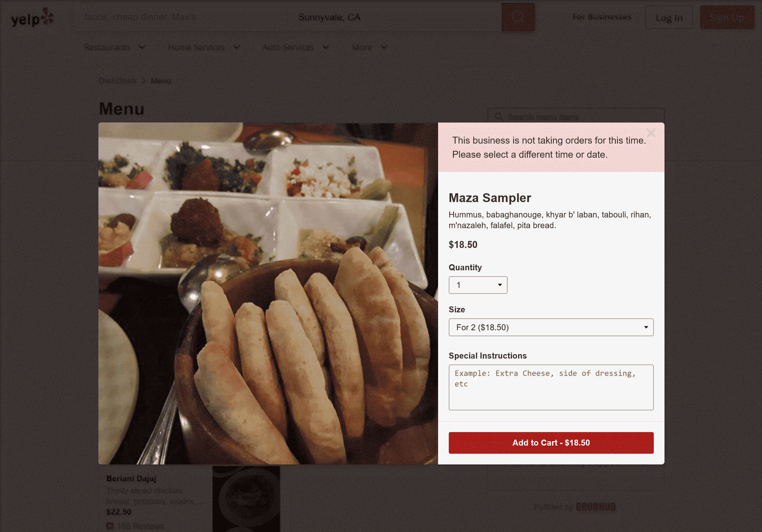Click the search magnifier button
The image size is (762, 532).
click(518, 17)
